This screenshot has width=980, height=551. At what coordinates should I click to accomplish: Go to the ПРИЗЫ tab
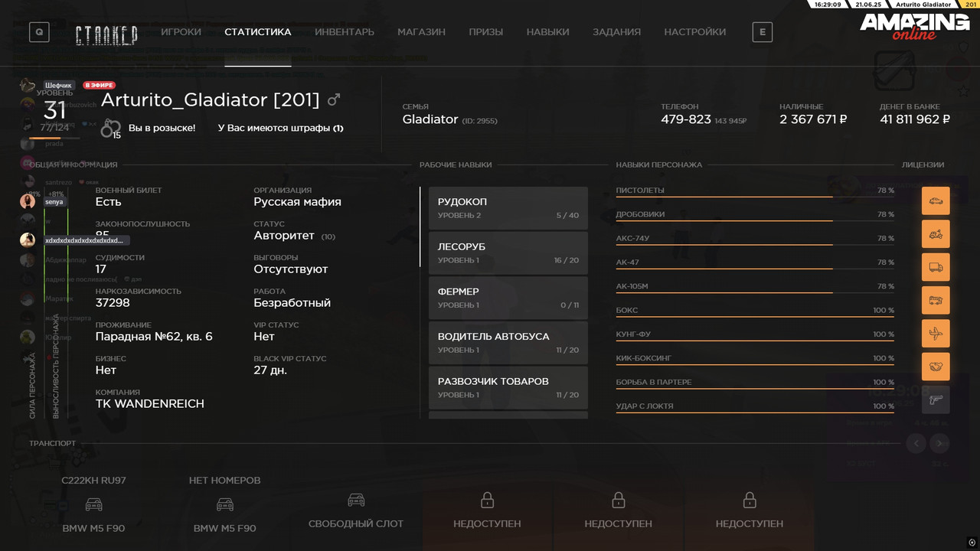(486, 32)
